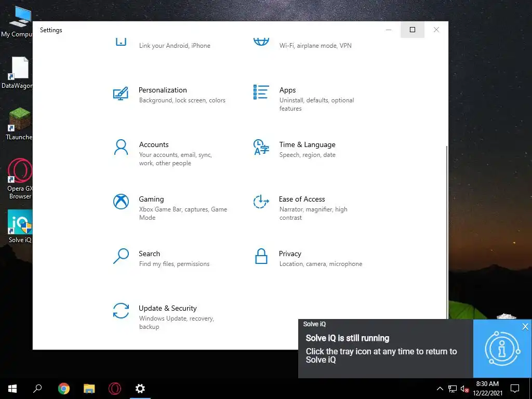
Task: Open Search settings heading
Action: pyautogui.click(x=149, y=254)
